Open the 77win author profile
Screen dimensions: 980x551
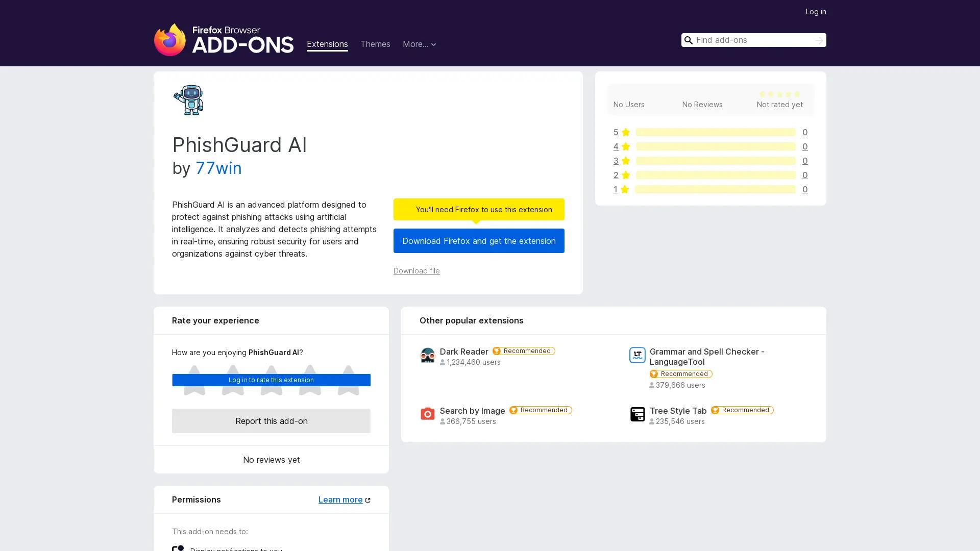click(218, 168)
